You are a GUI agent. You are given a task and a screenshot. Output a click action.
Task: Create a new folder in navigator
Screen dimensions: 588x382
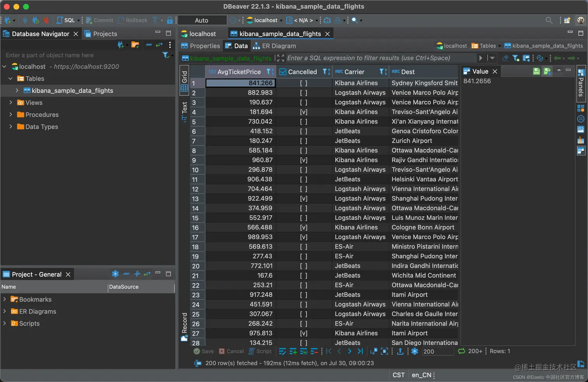coord(135,45)
